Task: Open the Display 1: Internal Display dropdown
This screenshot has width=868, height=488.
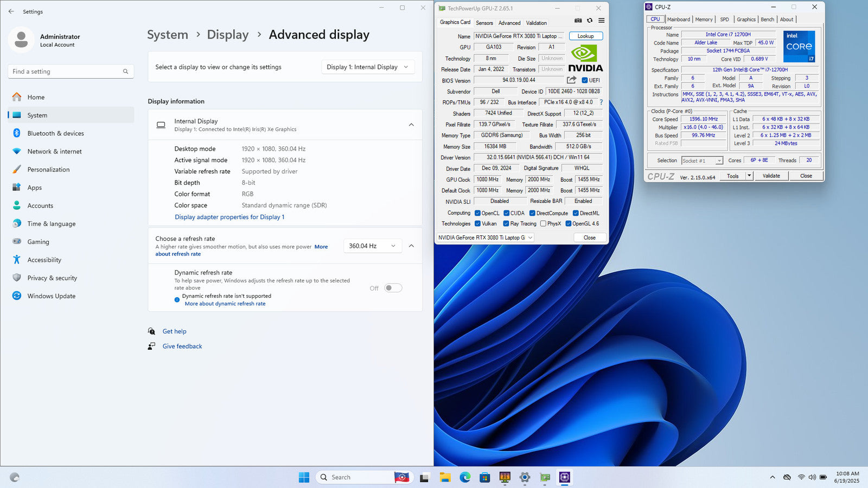Action: (368, 67)
